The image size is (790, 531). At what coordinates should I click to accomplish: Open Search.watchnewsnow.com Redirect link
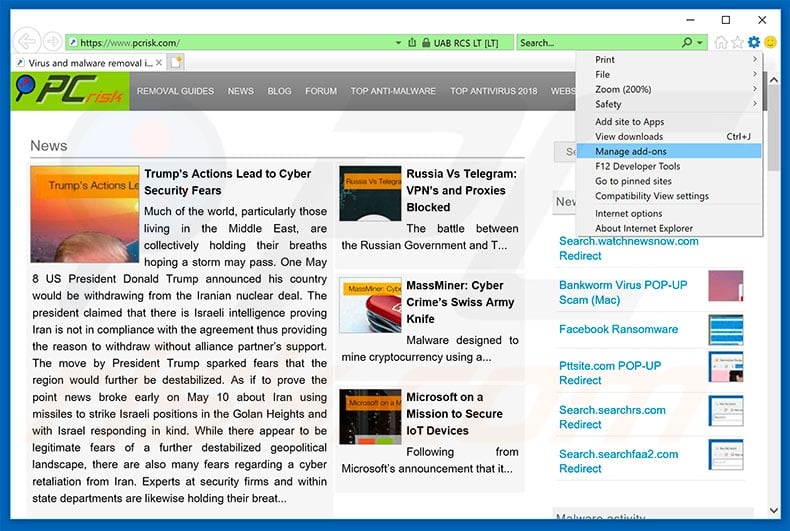(x=628, y=248)
